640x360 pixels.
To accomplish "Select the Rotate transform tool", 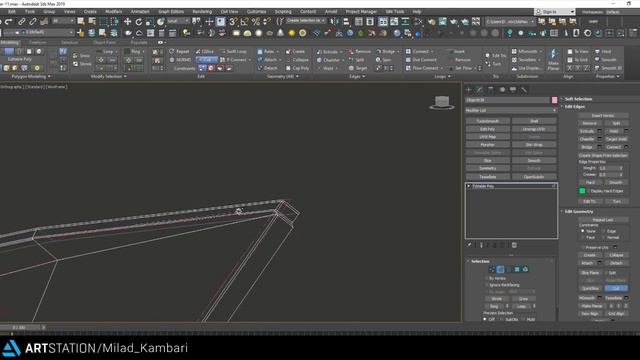I will click(x=139, y=22).
